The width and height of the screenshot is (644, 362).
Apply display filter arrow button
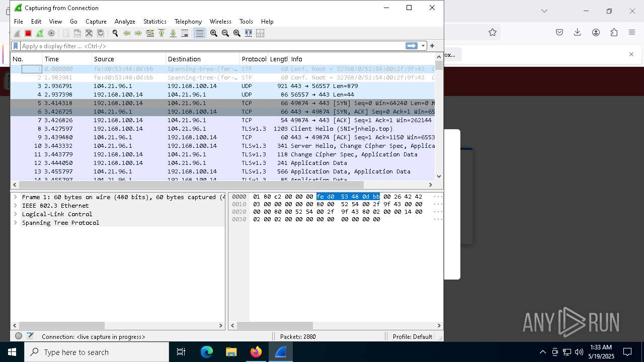(x=412, y=46)
